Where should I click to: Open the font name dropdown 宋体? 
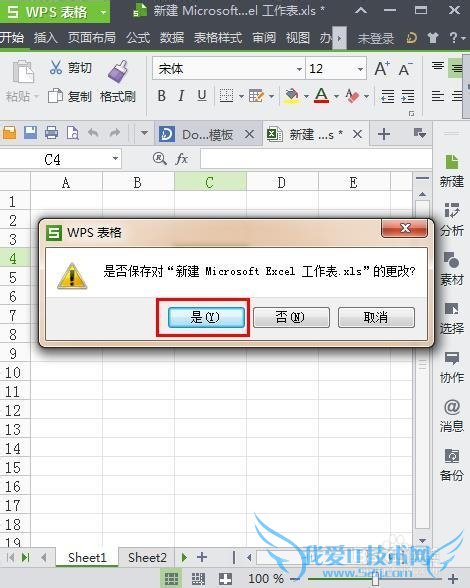pos(299,69)
